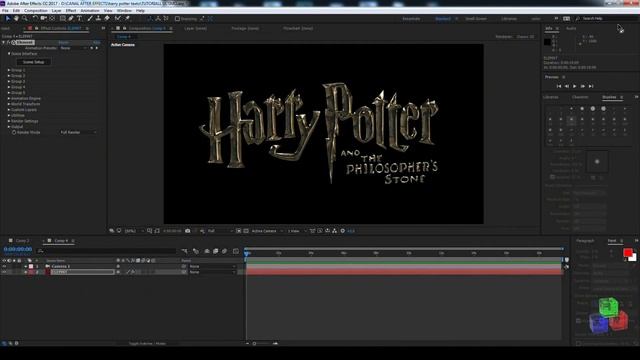
Task: Toggle shy switch on Camera 1 layer
Action: 118,266
